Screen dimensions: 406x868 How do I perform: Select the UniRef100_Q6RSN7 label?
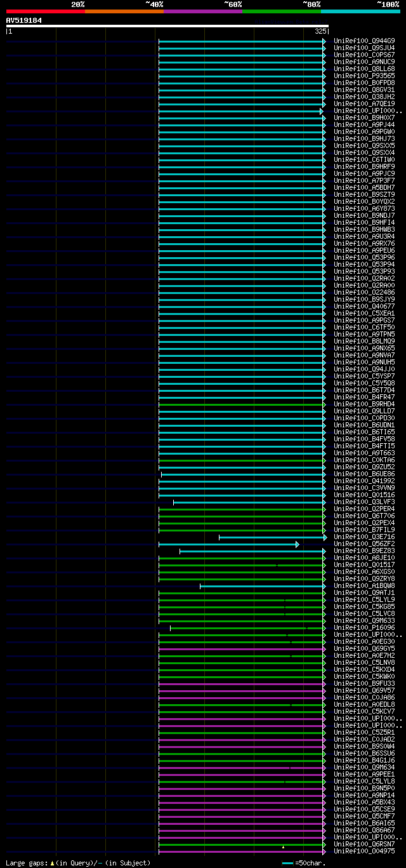(x=364, y=844)
